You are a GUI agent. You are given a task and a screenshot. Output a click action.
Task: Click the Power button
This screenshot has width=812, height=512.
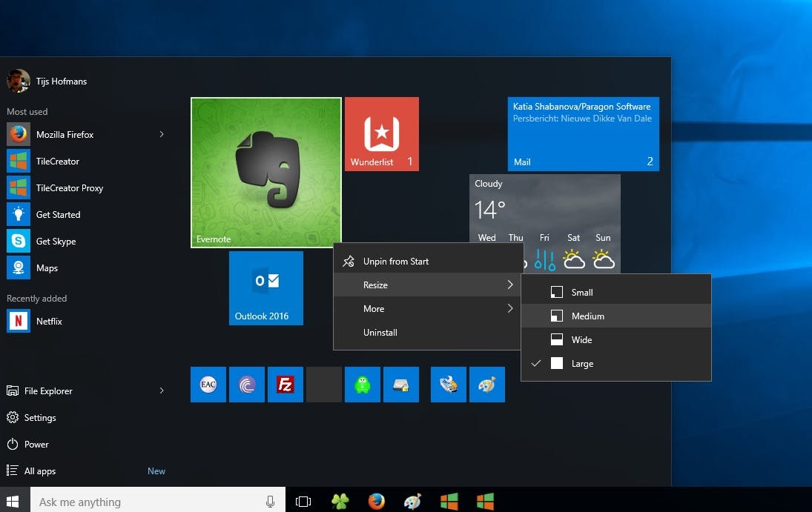36,445
